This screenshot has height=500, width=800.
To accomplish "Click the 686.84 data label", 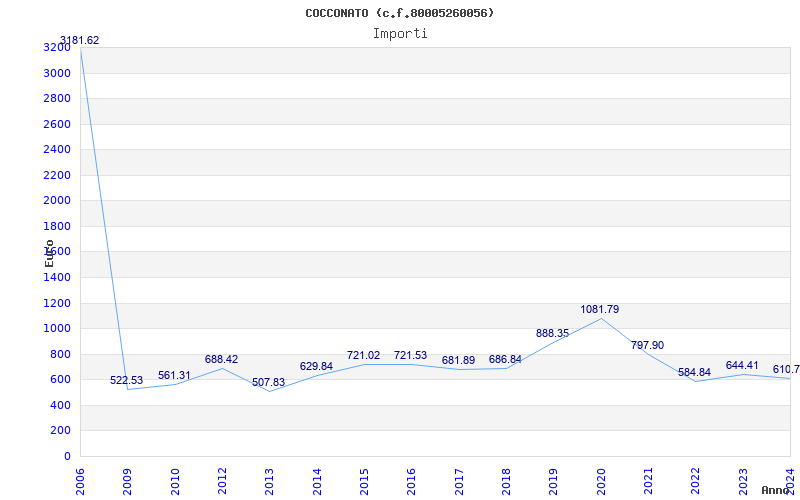I will click(x=505, y=359).
